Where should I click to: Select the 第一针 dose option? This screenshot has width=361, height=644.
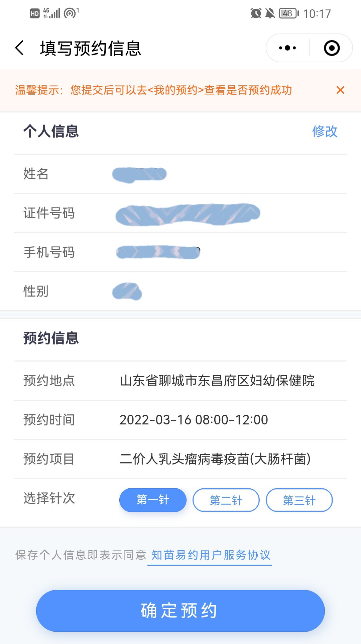click(153, 500)
